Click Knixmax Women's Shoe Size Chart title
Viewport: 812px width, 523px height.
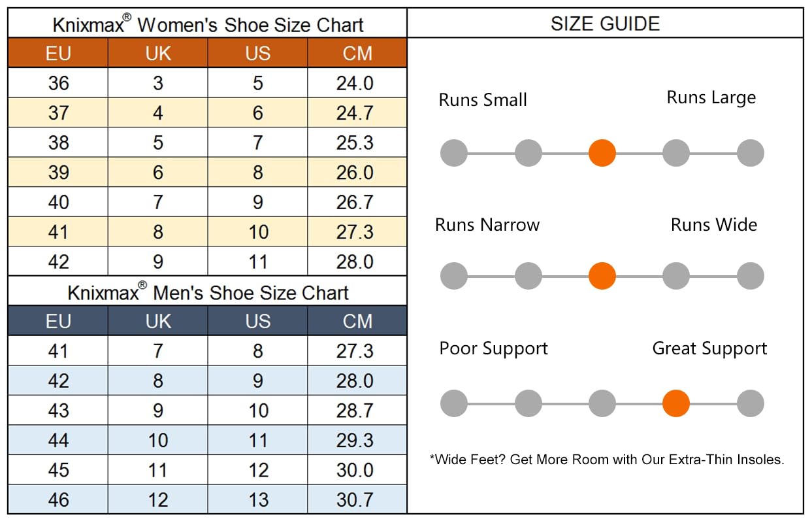(208, 24)
